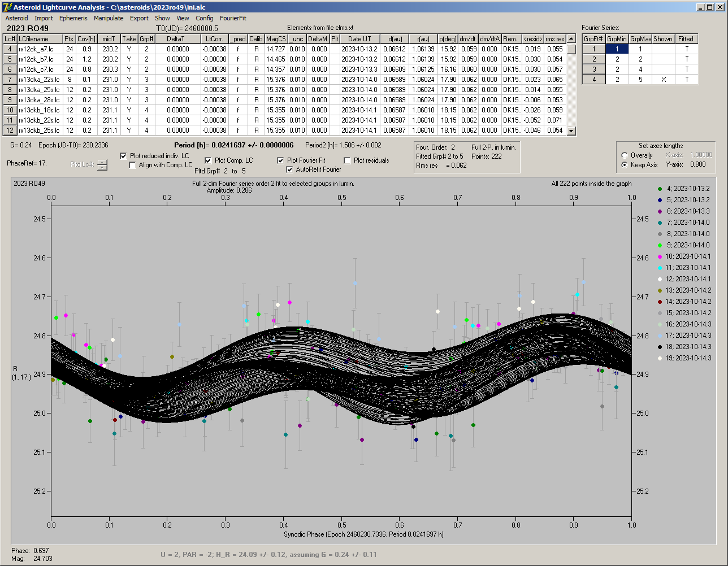Select row header 10 in lightcurve table
The image size is (728, 566).
(x=10, y=110)
